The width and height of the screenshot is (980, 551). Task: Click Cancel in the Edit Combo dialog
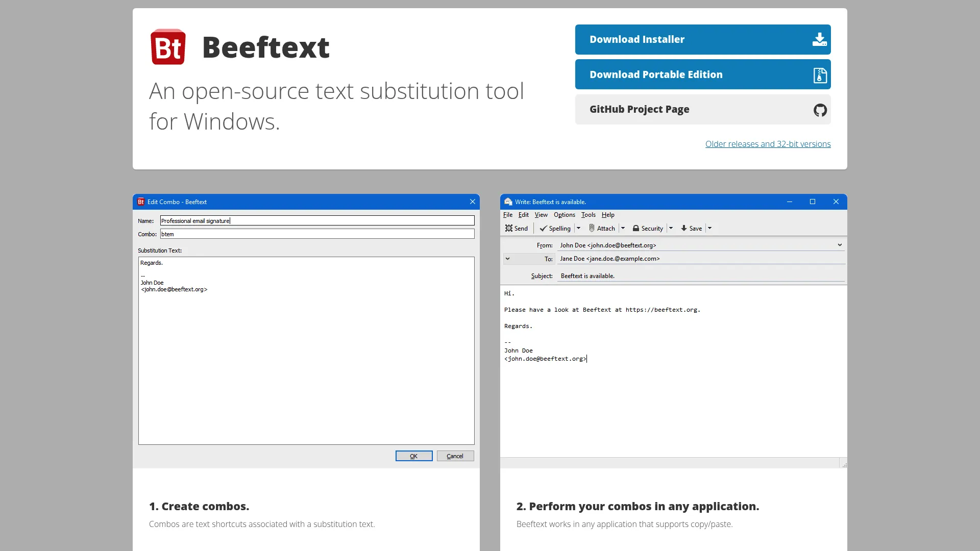[455, 456]
